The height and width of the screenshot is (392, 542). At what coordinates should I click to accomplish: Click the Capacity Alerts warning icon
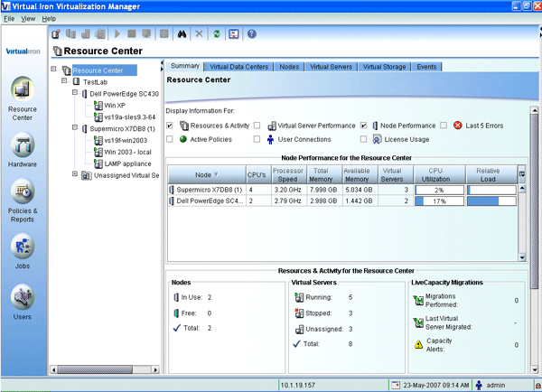click(x=418, y=345)
